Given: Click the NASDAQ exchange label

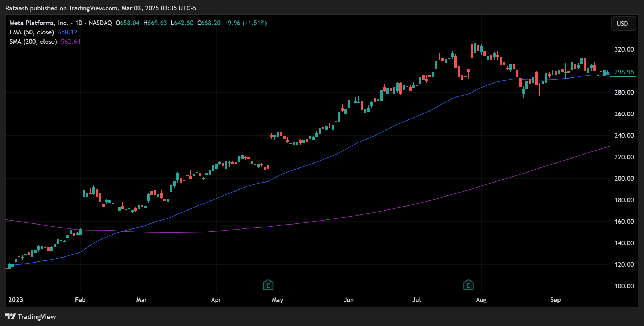Looking at the screenshot, I should click(100, 23).
